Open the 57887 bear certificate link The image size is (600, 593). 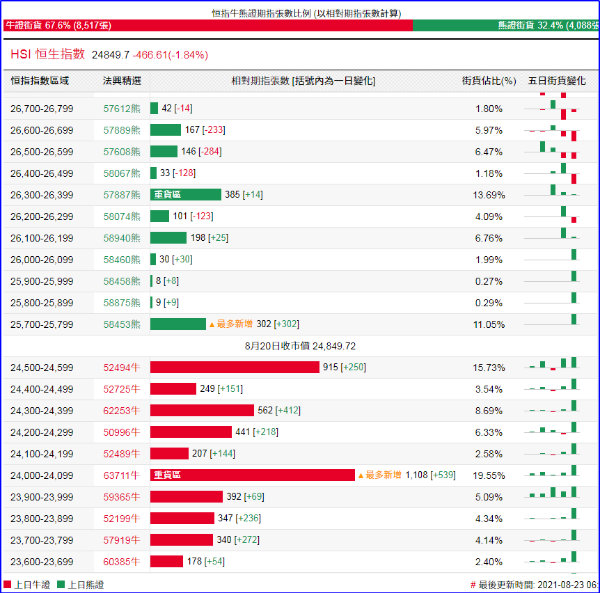[x=122, y=195]
